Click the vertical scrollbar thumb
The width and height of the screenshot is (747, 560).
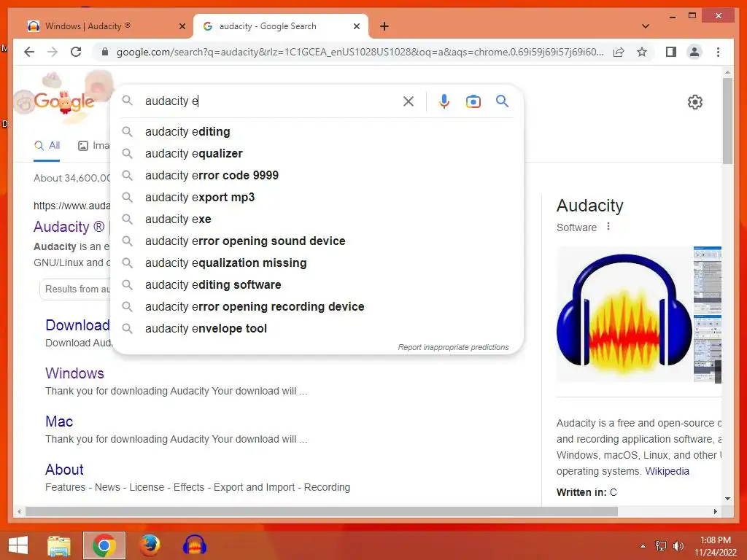coord(727,121)
